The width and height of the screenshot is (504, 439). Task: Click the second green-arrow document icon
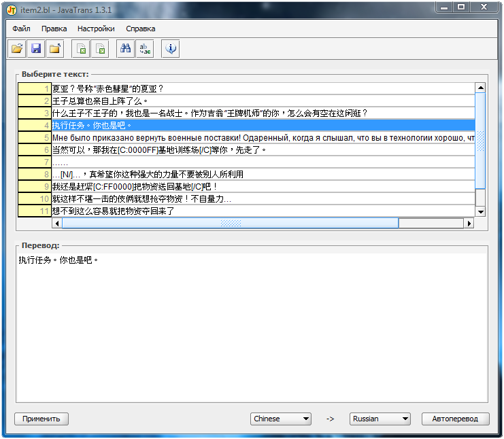(100, 48)
